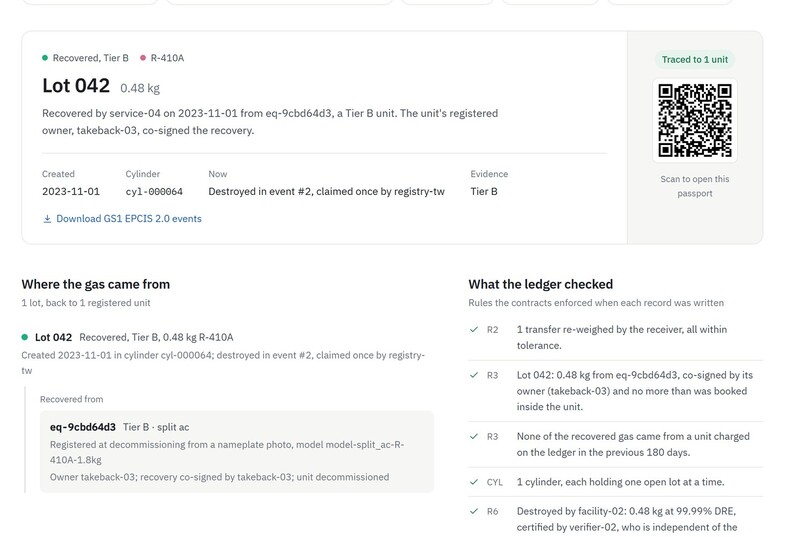Click the '1 cylinder, each holding one open lot' text
The image size is (806, 537).
620,482
